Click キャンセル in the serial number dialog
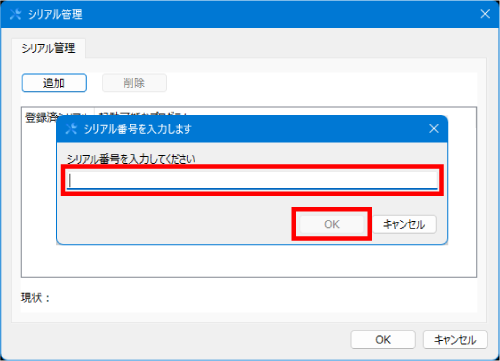The height and width of the screenshot is (361, 500). click(x=404, y=224)
